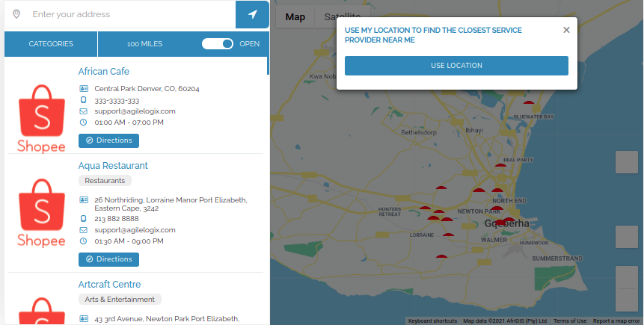Viewport: 644px width, 325px height.
Task: Click the Use Location button
Action: click(x=456, y=66)
